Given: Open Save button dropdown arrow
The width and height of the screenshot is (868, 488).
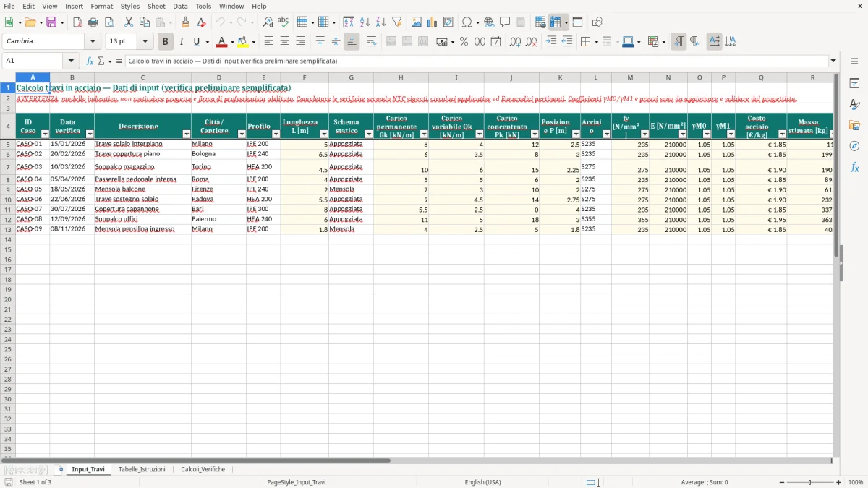Looking at the screenshot, I should (61, 22).
